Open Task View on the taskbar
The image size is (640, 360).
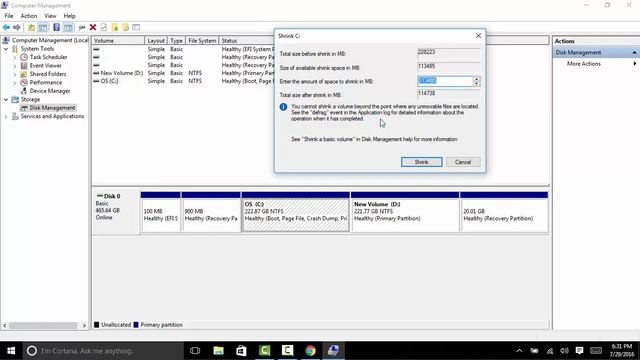195,351
